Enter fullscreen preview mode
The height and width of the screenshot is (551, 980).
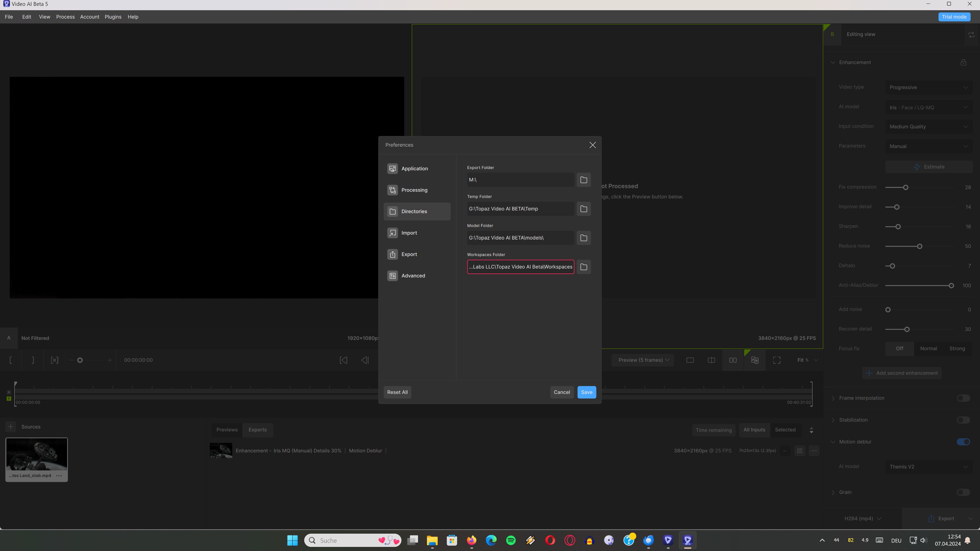point(776,360)
